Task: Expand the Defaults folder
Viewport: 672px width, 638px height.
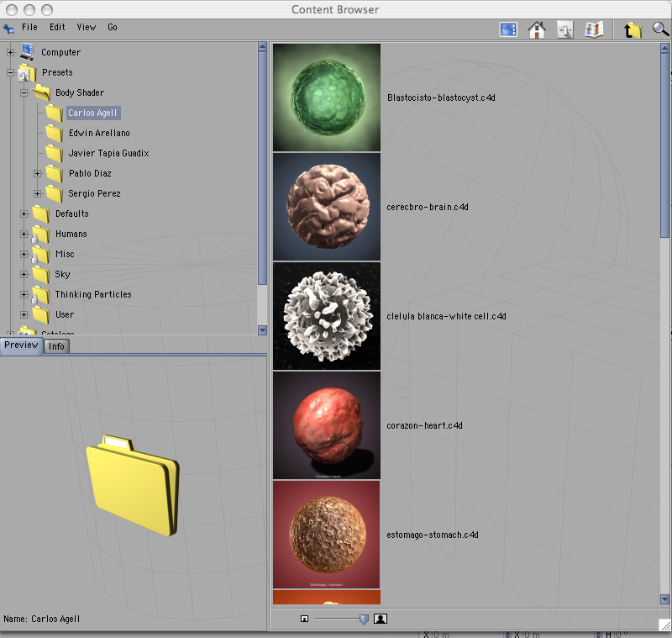Action: (x=24, y=214)
